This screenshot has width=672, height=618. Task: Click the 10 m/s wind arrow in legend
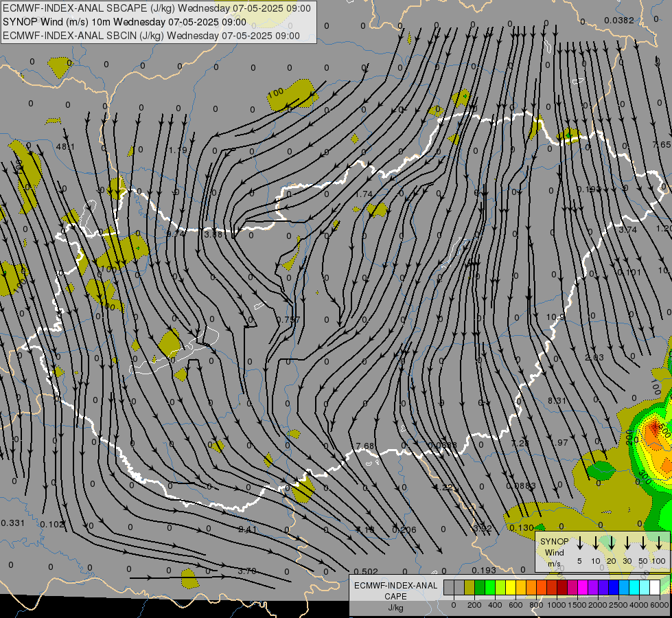pos(596,543)
